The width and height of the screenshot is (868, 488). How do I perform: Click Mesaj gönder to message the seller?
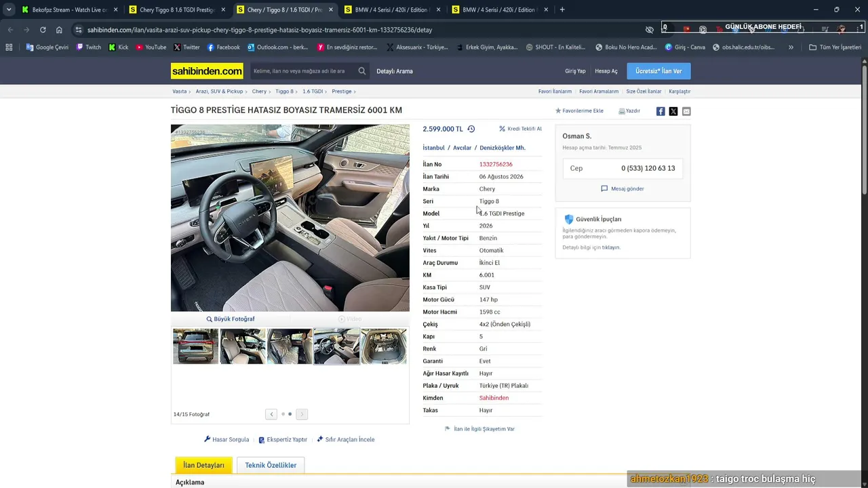623,189
